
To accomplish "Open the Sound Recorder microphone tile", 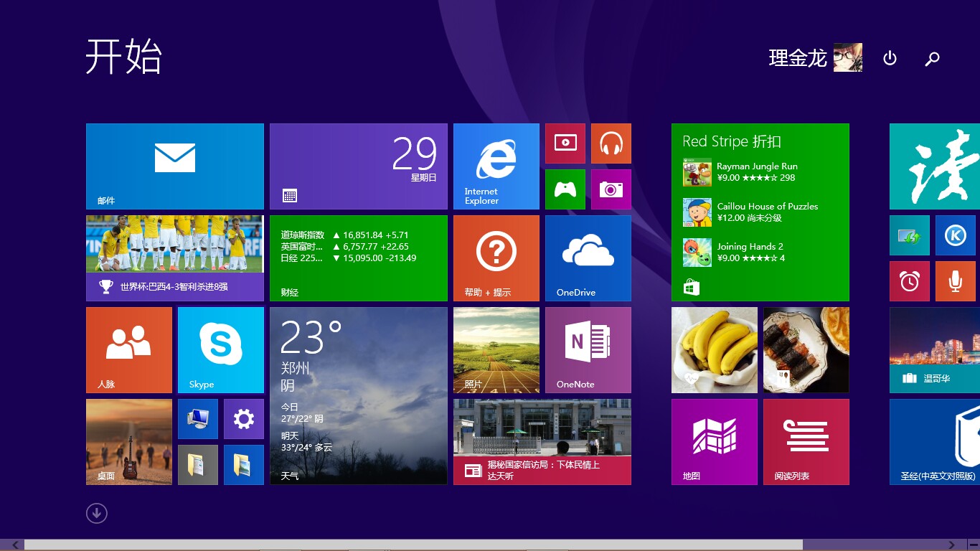I will (956, 281).
